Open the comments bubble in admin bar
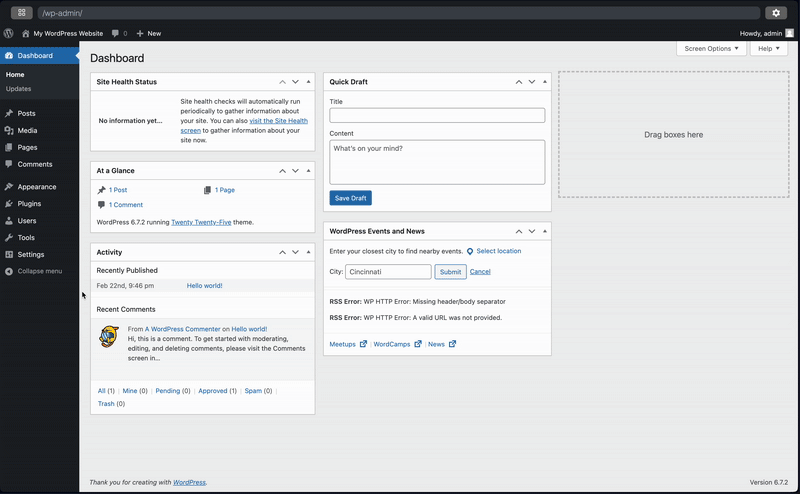 (115, 33)
